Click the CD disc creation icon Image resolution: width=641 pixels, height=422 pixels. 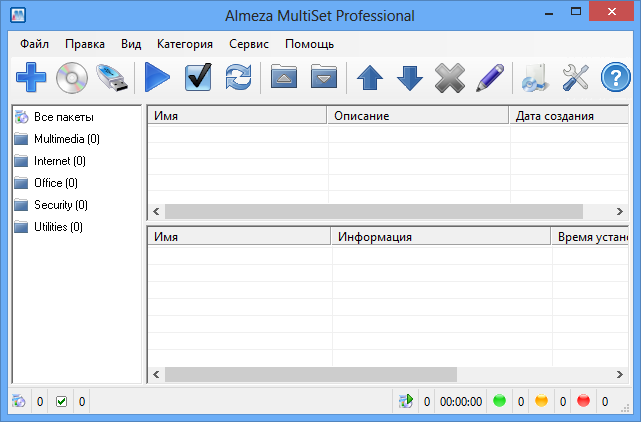(72, 77)
